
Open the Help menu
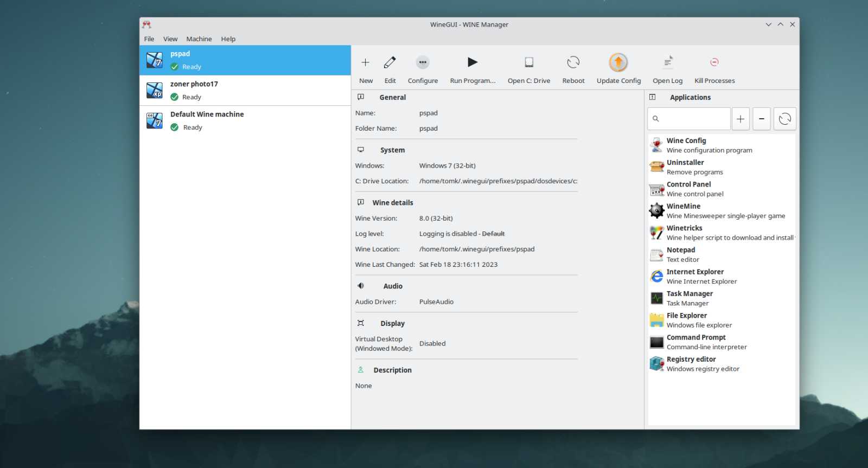(x=228, y=39)
